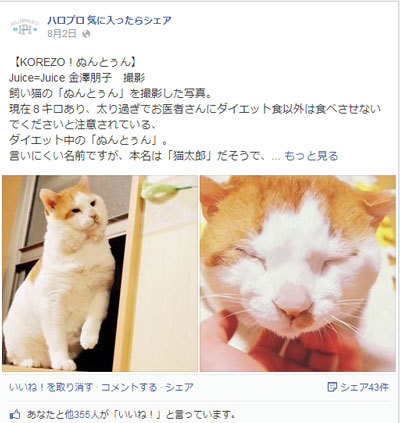
Task: Open page name ハロプロ 気に入ったらシェア
Action: click(x=109, y=20)
